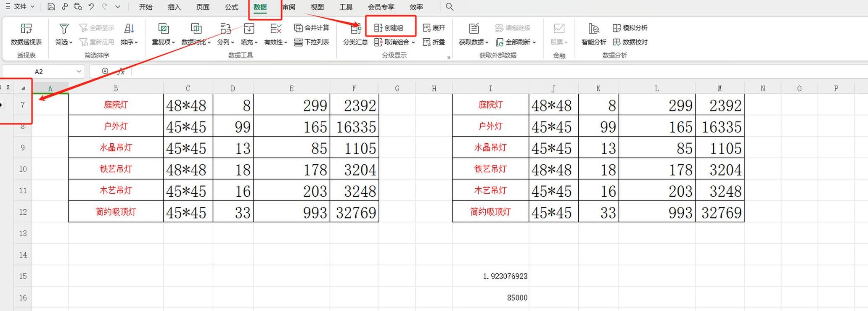The image size is (868, 311).
Task: Open the 填充 fill dropdown
Action: (249, 42)
